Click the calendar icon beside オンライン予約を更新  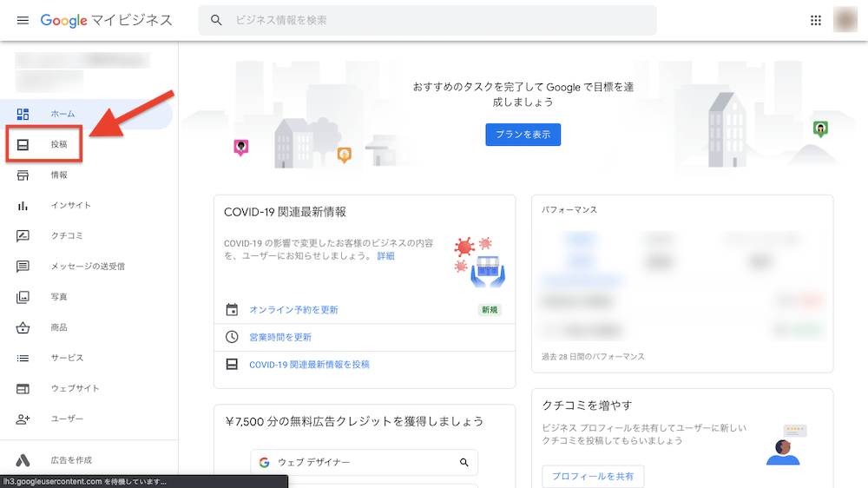tap(232, 310)
